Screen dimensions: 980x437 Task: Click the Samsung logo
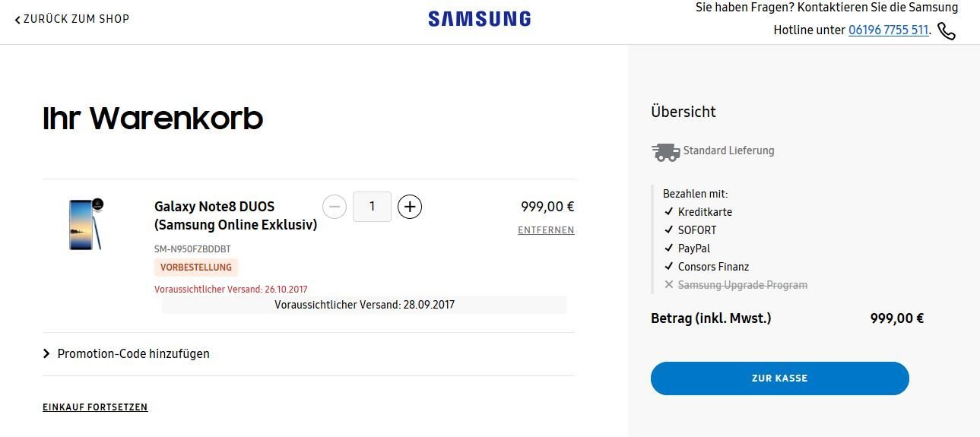coord(479,19)
